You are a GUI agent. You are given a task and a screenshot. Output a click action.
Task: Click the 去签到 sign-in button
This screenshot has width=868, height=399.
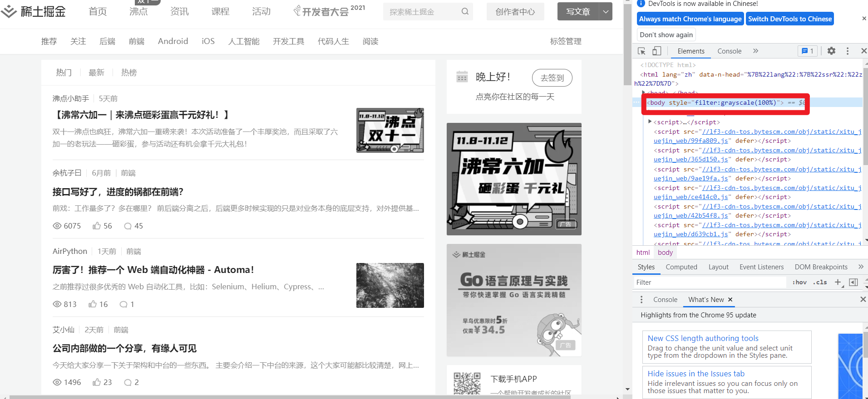(x=552, y=78)
